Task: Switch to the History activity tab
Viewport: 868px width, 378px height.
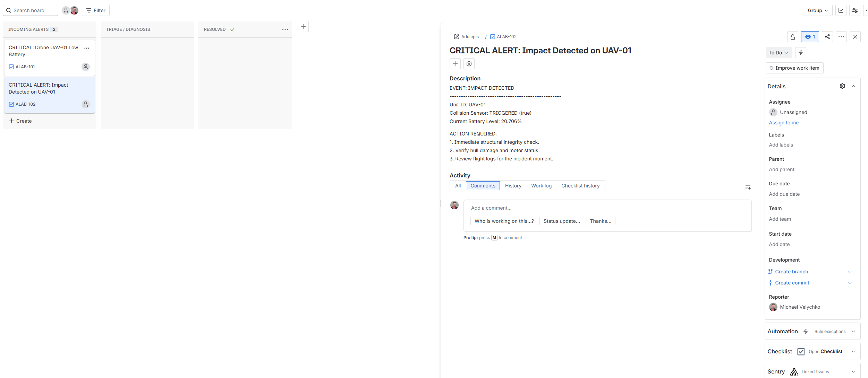Action: (513, 186)
